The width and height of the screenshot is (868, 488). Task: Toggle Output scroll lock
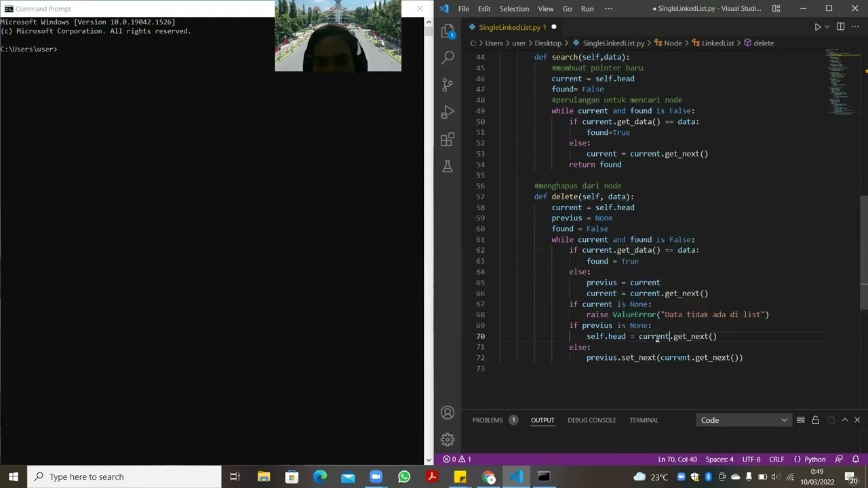tap(815, 420)
